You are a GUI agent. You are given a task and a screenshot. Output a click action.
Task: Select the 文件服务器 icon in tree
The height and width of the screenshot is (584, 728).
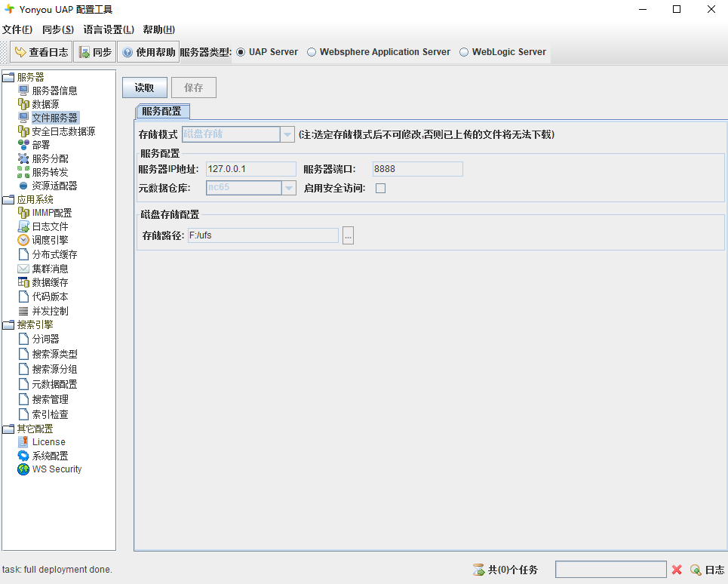[23, 118]
